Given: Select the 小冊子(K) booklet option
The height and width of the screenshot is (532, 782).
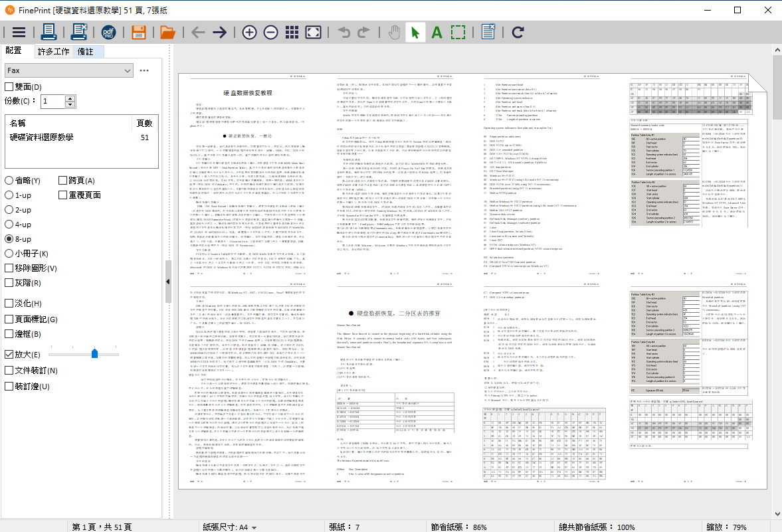Looking at the screenshot, I should click(x=9, y=254).
